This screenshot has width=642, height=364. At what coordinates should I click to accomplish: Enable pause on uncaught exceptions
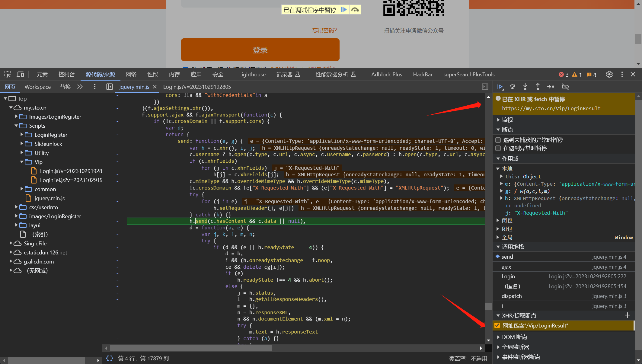click(x=498, y=140)
